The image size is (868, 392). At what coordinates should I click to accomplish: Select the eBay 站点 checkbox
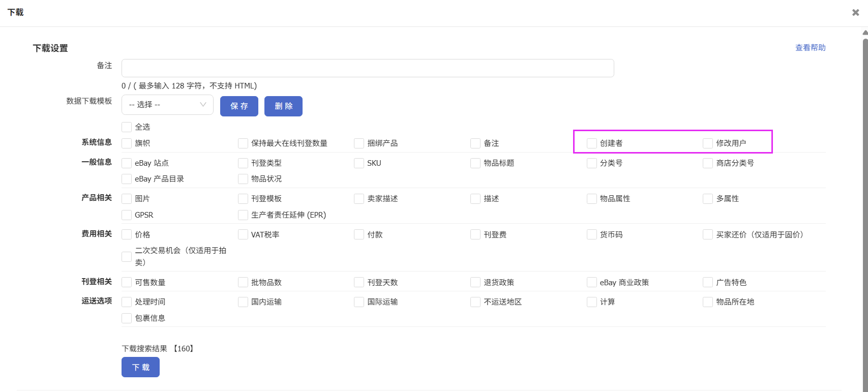point(127,163)
